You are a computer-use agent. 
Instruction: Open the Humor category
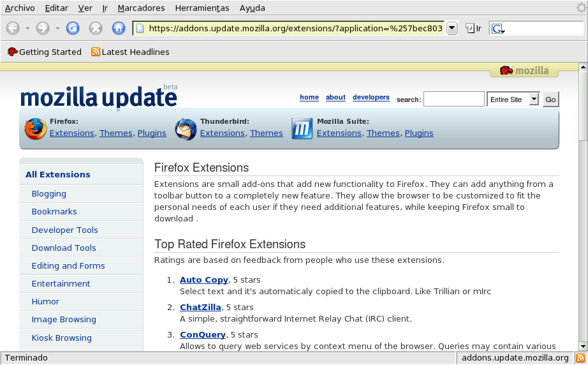pyautogui.click(x=45, y=302)
